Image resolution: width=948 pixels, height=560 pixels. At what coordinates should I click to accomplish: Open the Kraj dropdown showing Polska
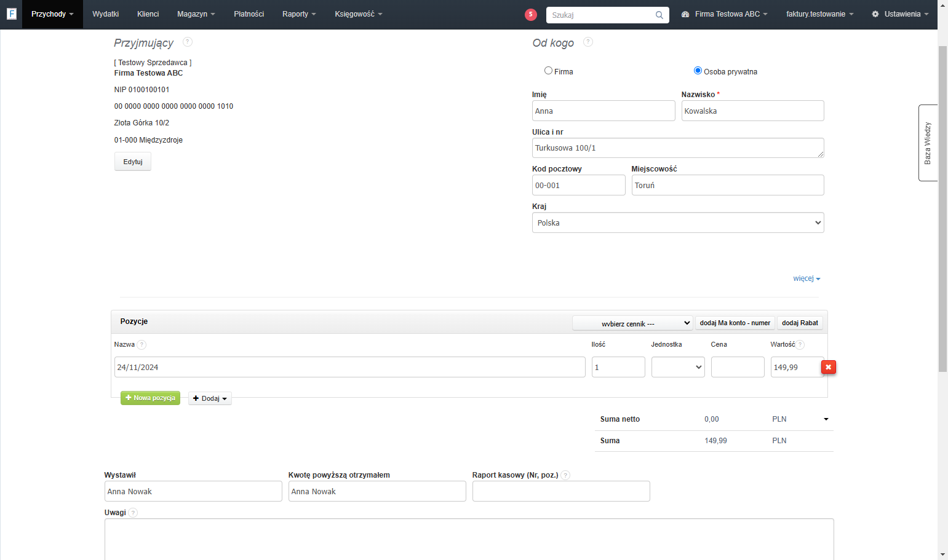pyautogui.click(x=678, y=223)
